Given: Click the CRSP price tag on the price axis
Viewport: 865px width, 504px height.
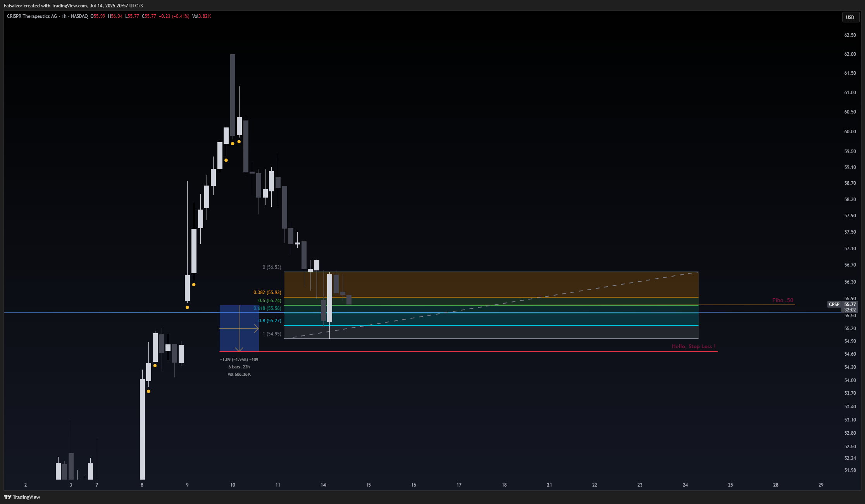Looking at the screenshot, I should click(834, 304).
